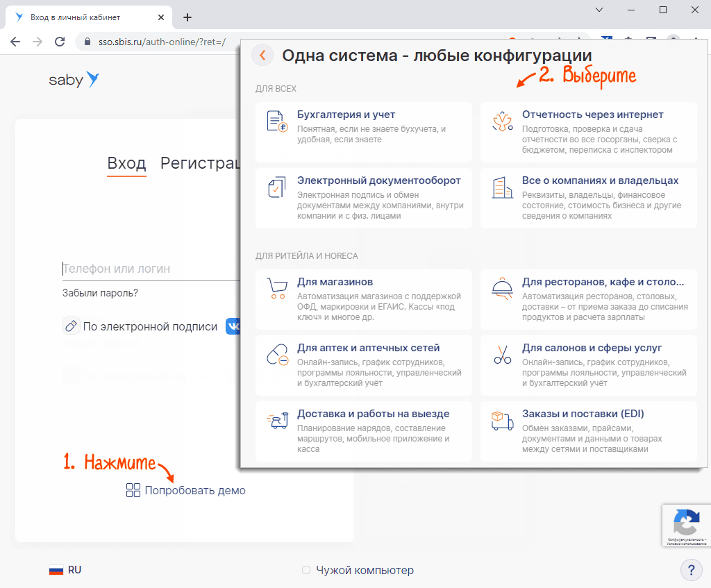
Task: Choose login По электронной подписи
Action: point(149,326)
